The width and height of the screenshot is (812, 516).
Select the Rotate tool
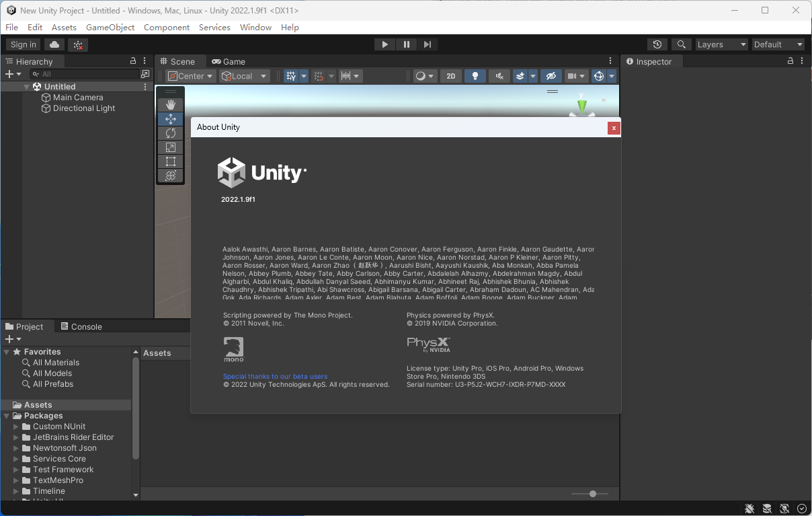[170, 133]
